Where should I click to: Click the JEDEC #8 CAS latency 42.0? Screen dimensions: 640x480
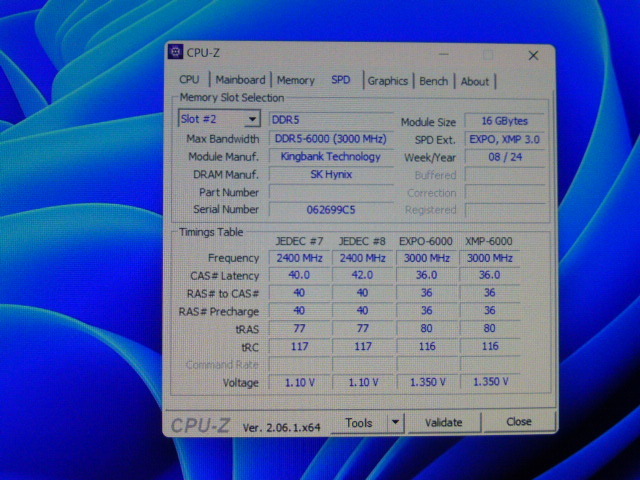[x=362, y=275]
